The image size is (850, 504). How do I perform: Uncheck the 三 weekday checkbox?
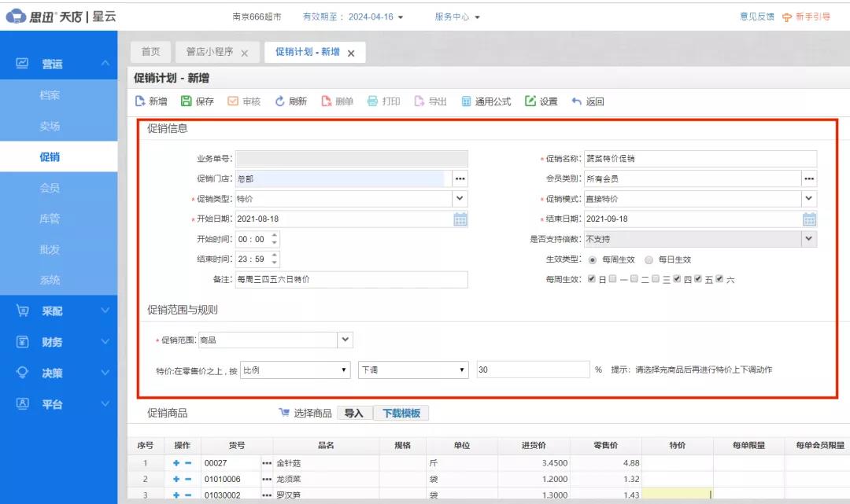[x=656, y=279]
